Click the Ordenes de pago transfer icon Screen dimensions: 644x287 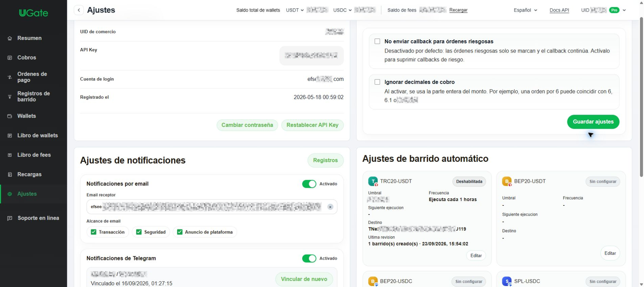point(10,77)
